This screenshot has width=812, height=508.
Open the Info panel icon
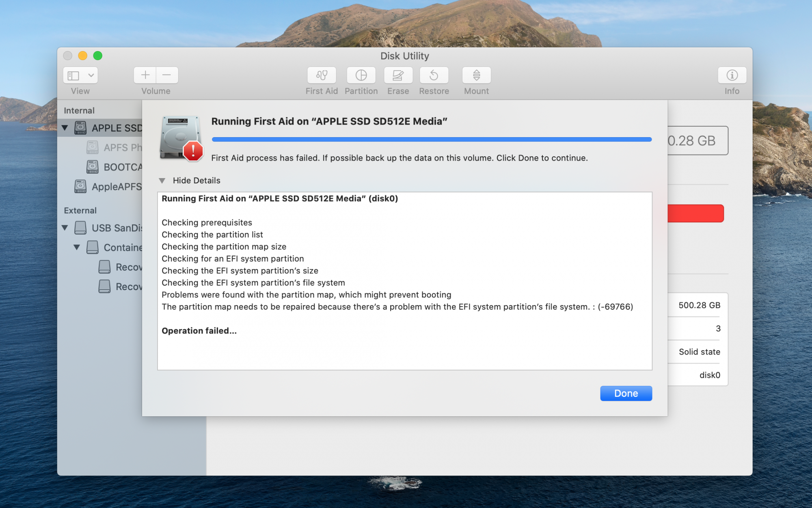[x=732, y=75]
